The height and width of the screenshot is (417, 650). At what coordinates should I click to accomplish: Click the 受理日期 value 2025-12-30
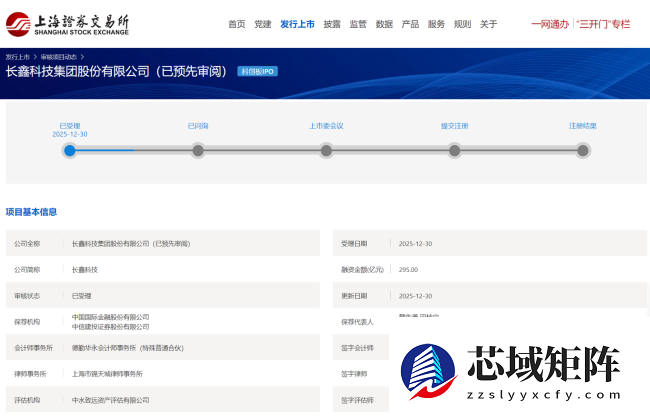pyautogui.click(x=415, y=244)
